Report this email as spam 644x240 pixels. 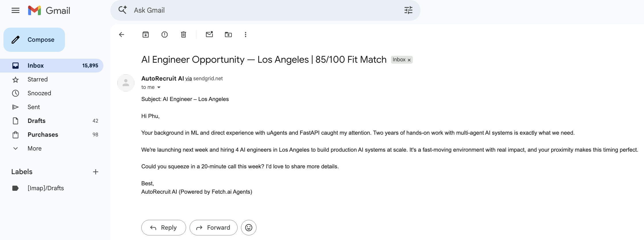pyautogui.click(x=165, y=35)
